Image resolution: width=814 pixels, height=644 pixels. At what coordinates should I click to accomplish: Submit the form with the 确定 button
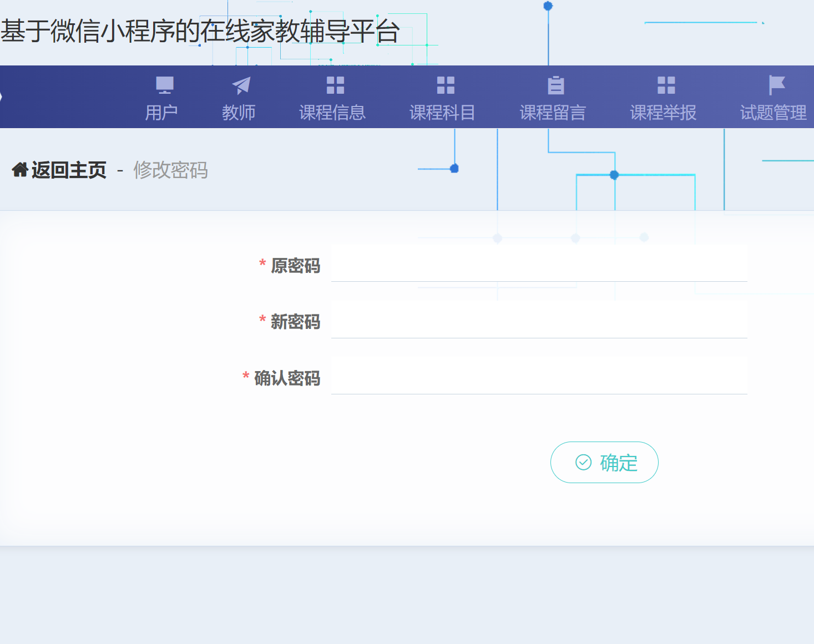[x=604, y=462]
